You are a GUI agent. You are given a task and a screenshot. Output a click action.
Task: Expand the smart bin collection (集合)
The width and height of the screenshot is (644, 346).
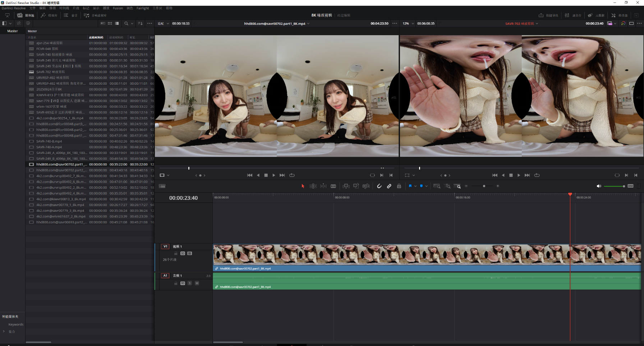point(4,331)
